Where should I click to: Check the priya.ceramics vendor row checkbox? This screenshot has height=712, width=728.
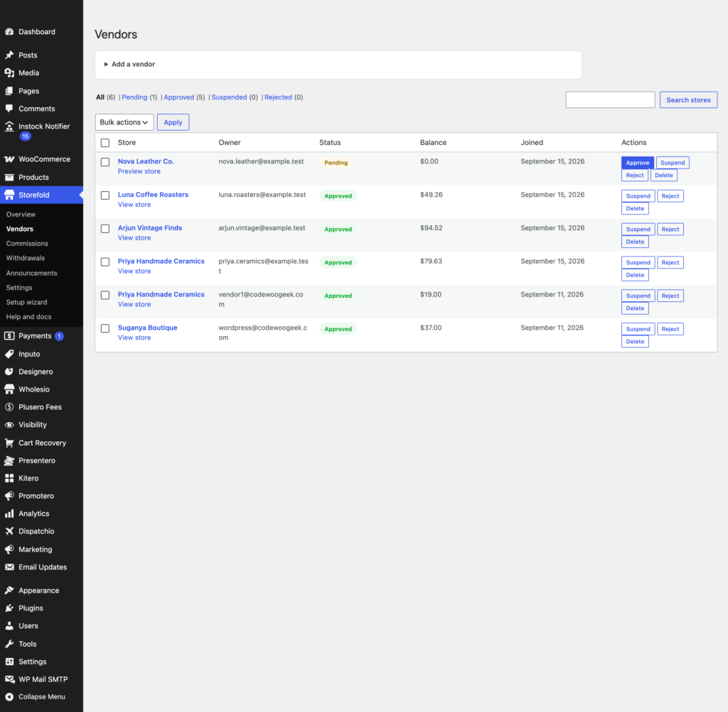pyautogui.click(x=105, y=261)
